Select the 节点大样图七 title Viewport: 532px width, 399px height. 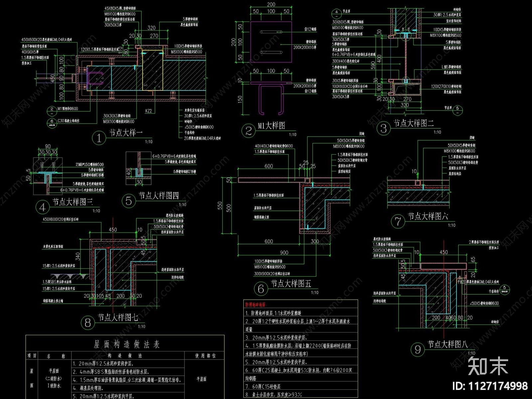point(118,318)
